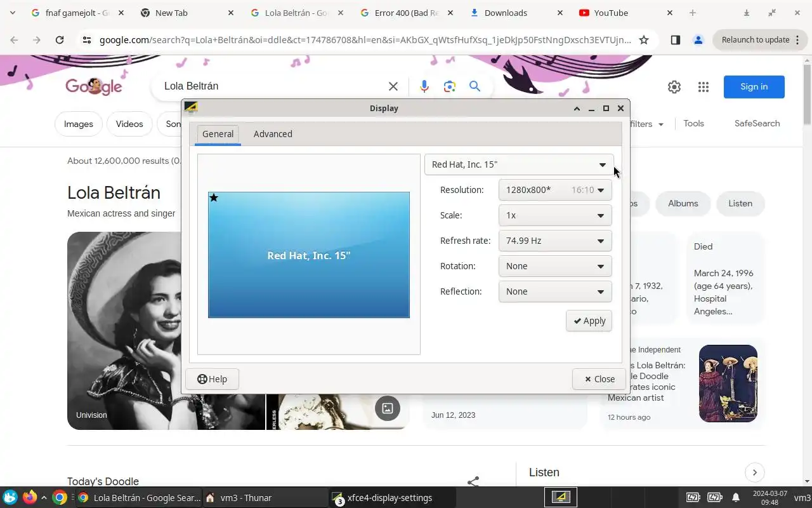Close the fnaf gamejolt tab
This screenshot has width=812, height=508.
(121, 13)
